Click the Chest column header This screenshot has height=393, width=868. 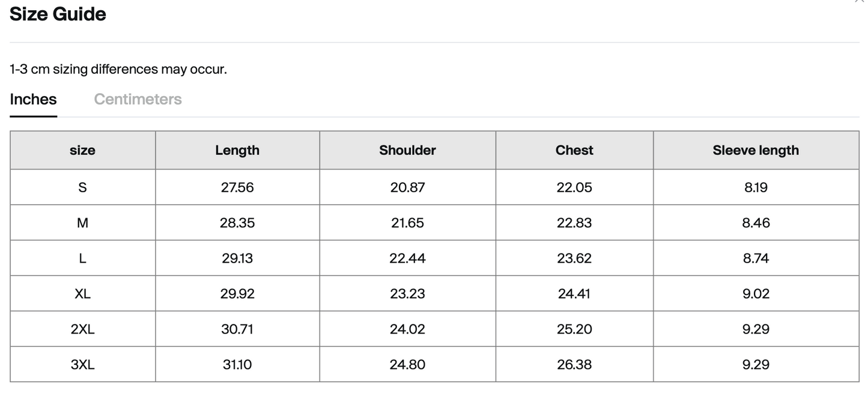(574, 150)
